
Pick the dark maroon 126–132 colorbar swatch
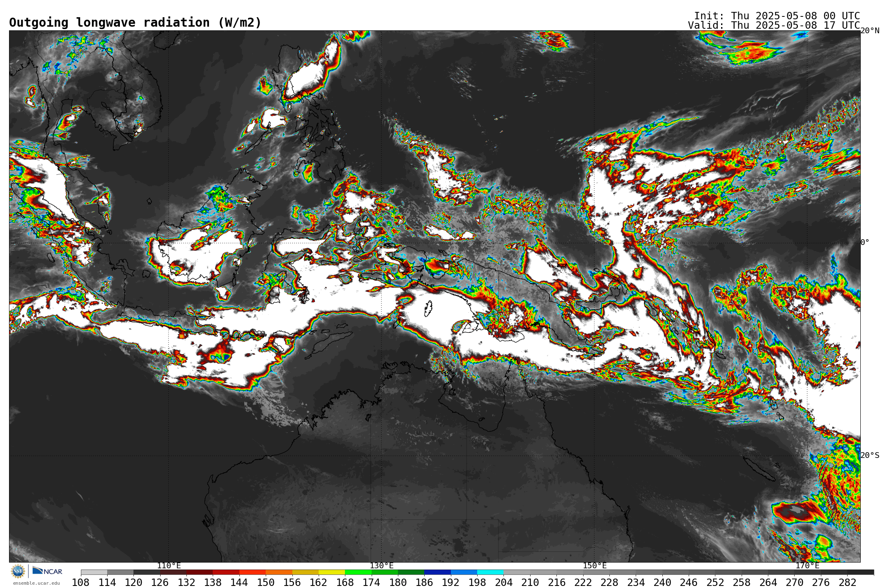(173, 572)
